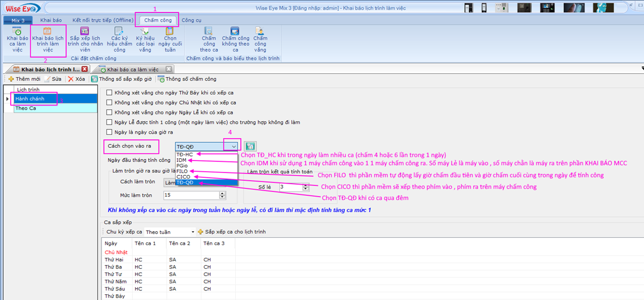This screenshot has height=300, width=644.
Task: Select FILO option in dropdown list
Action: tap(182, 171)
